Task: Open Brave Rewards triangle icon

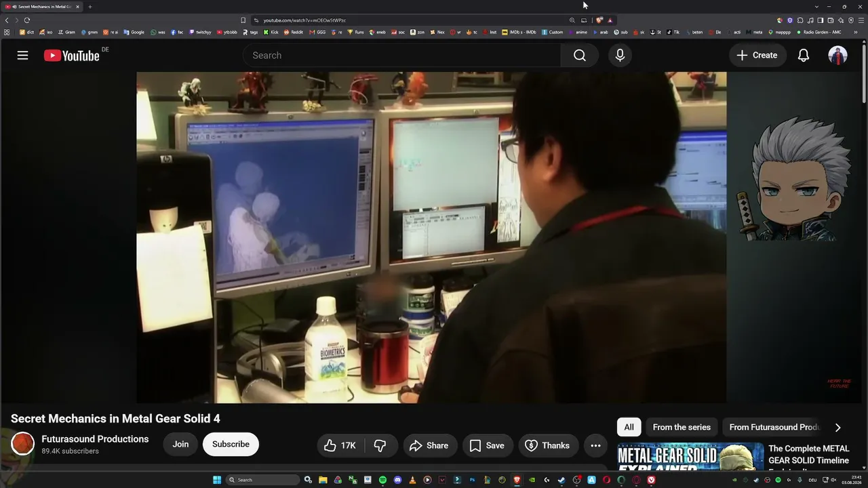Action: pos(610,20)
